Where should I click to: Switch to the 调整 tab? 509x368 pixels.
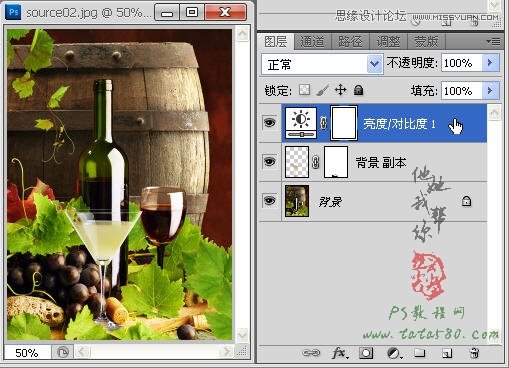coord(388,42)
